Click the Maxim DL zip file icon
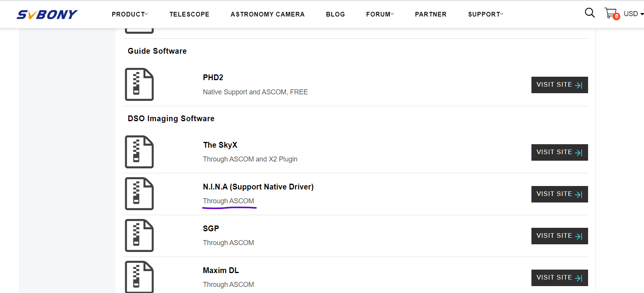 (139, 277)
